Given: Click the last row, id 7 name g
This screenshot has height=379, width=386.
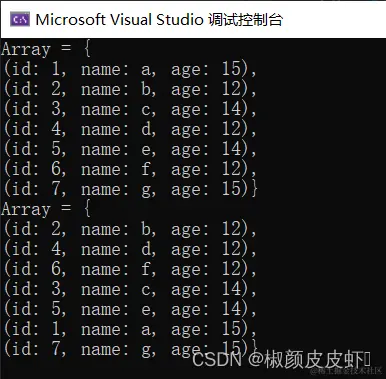Looking at the screenshot, I should point(130,349).
